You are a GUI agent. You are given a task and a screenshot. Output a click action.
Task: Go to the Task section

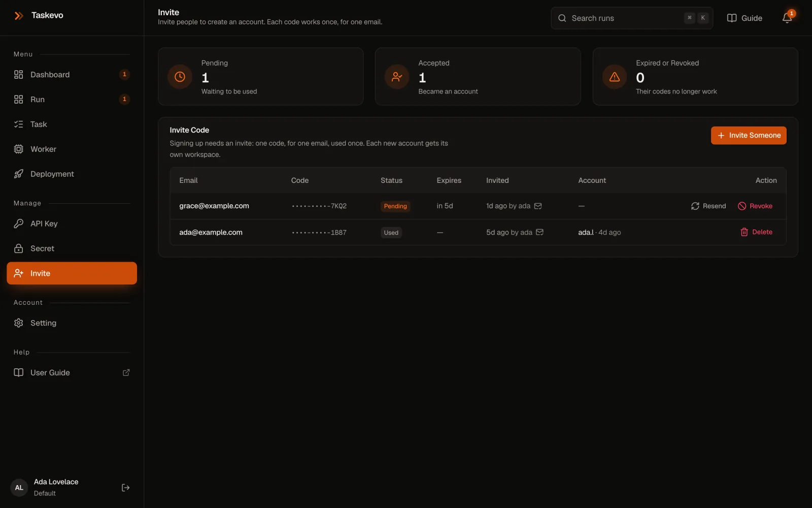point(72,124)
